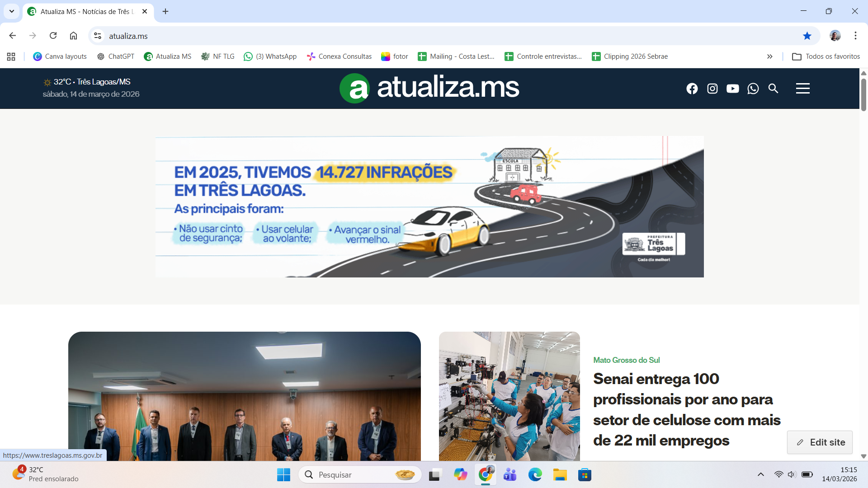
Task: Open Chrome's three-dot menu
Action: (855, 36)
